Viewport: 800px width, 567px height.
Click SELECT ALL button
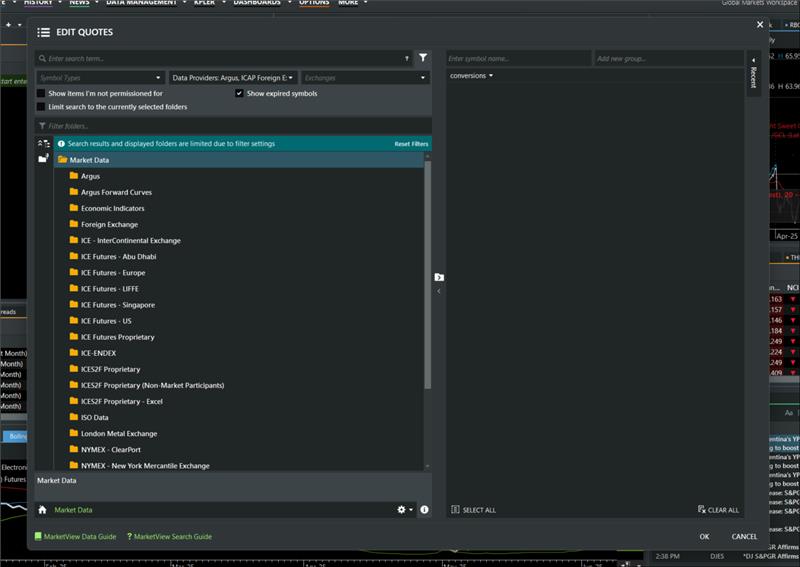(473, 509)
